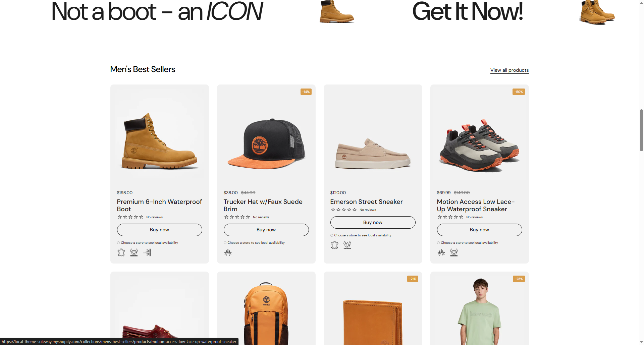Click the page vertical scrollbar thumb
This screenshot has width=644, height=345.
[x=641, y=130]
